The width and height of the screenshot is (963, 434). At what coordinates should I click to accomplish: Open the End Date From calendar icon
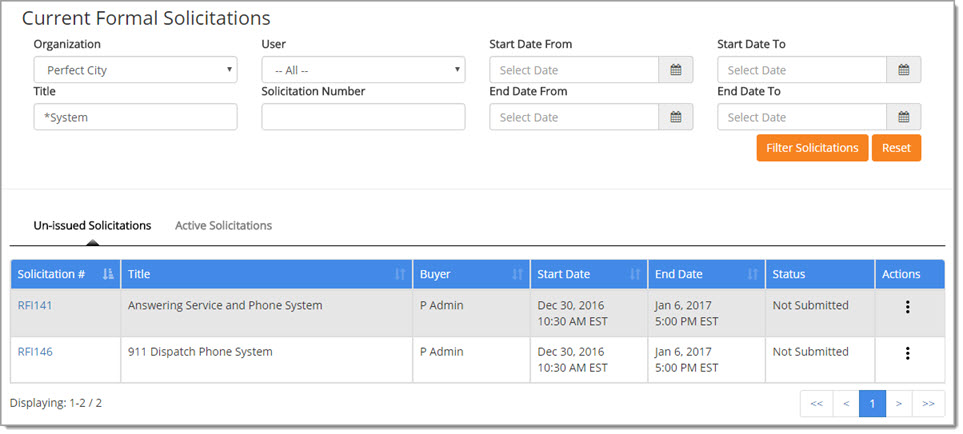pos(675,117)
